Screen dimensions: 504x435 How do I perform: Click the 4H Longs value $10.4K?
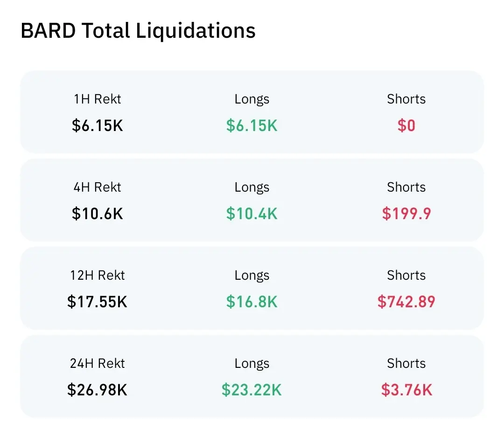252,214
